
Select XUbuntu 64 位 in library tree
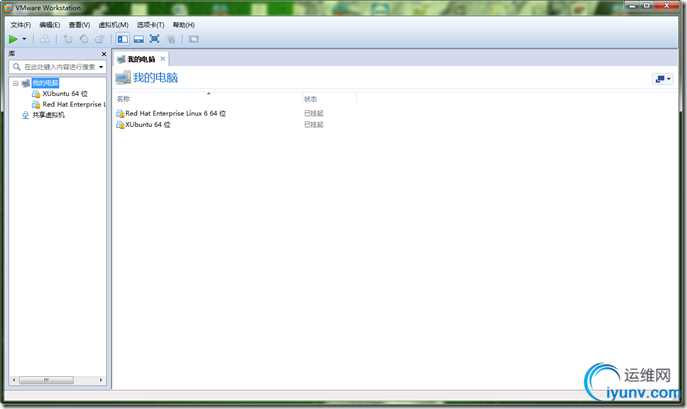tap(65, 94)
